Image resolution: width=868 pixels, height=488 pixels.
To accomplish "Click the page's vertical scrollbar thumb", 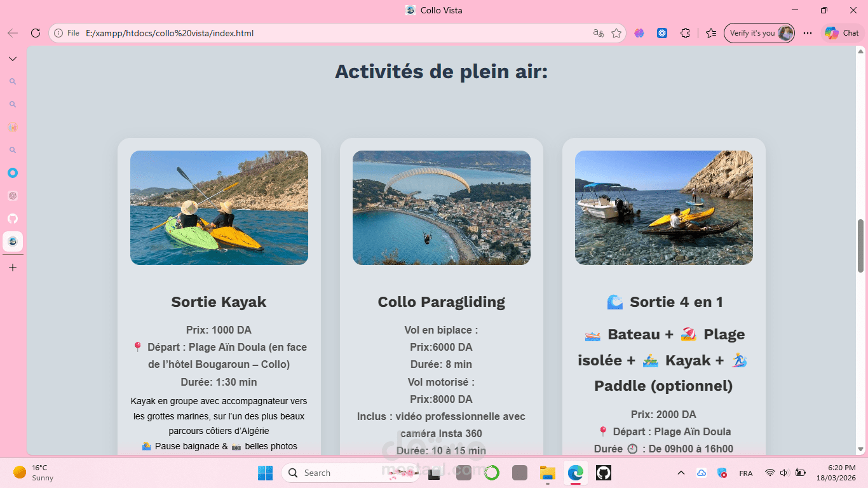I will [861, 246].
